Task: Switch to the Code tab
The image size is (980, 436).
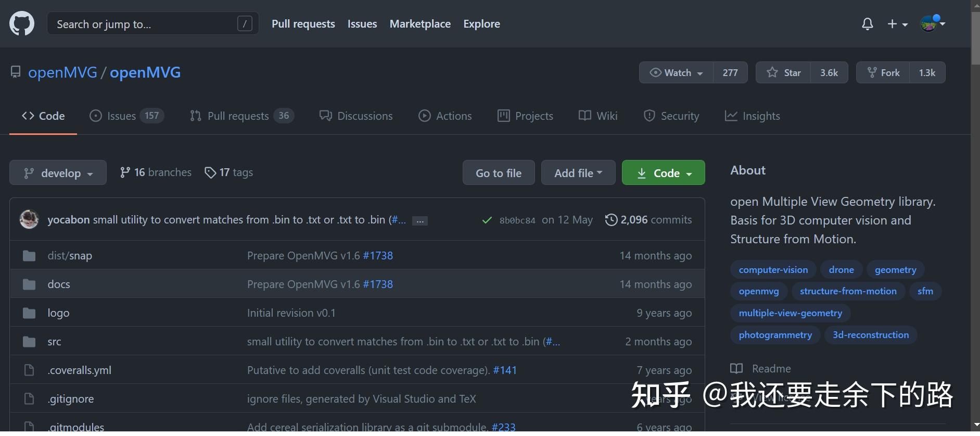Action: click(x=43, y=116)
